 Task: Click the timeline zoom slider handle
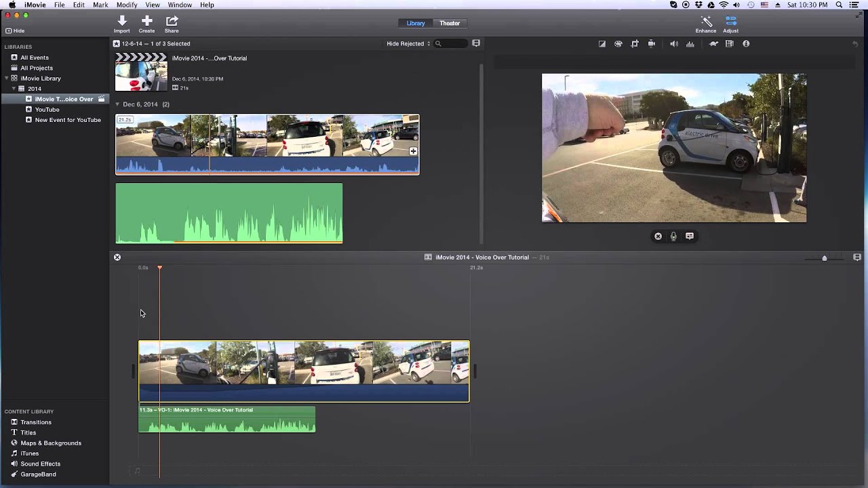point(825,258)
